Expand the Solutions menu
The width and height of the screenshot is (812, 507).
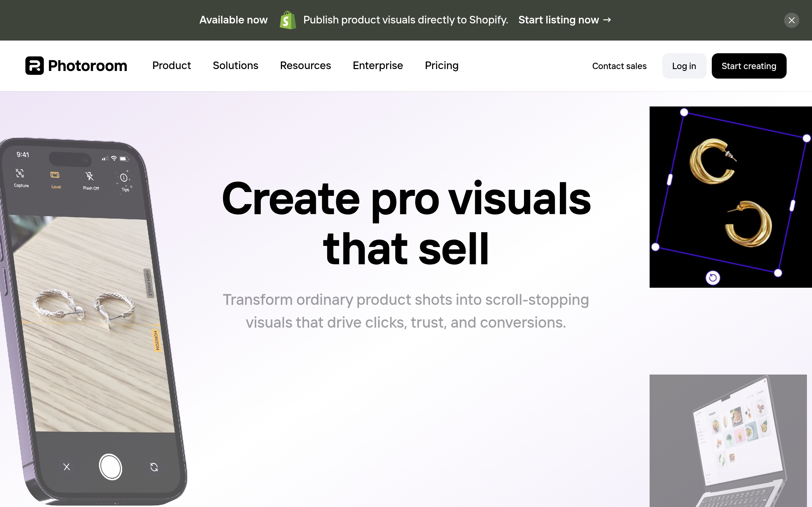pos(235,66)
